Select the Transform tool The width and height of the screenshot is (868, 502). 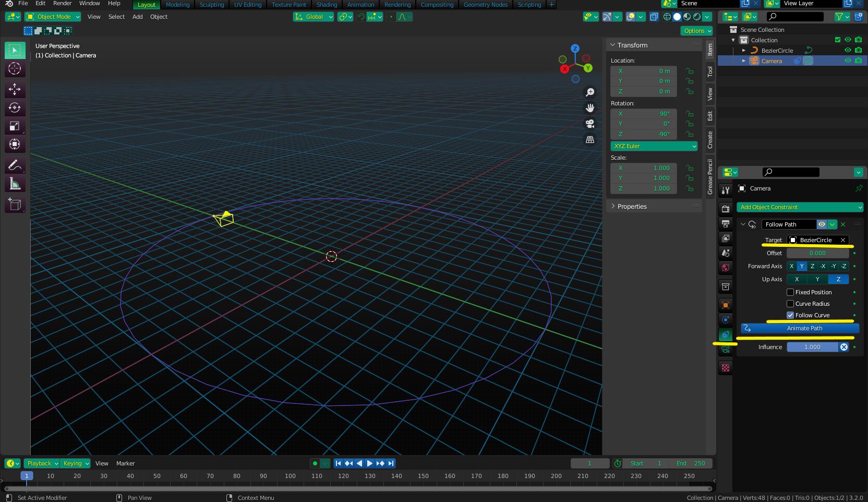pos(15,145)
